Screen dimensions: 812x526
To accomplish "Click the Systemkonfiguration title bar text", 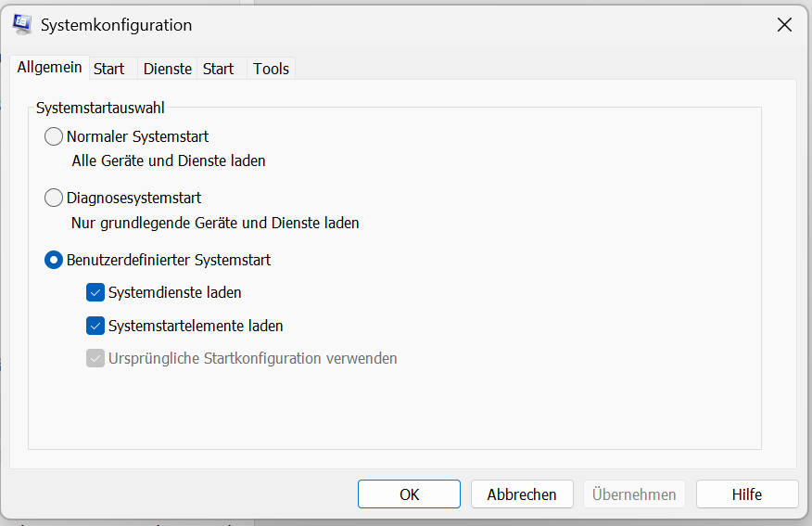I will pyautogui.click(x=116, y=25).
